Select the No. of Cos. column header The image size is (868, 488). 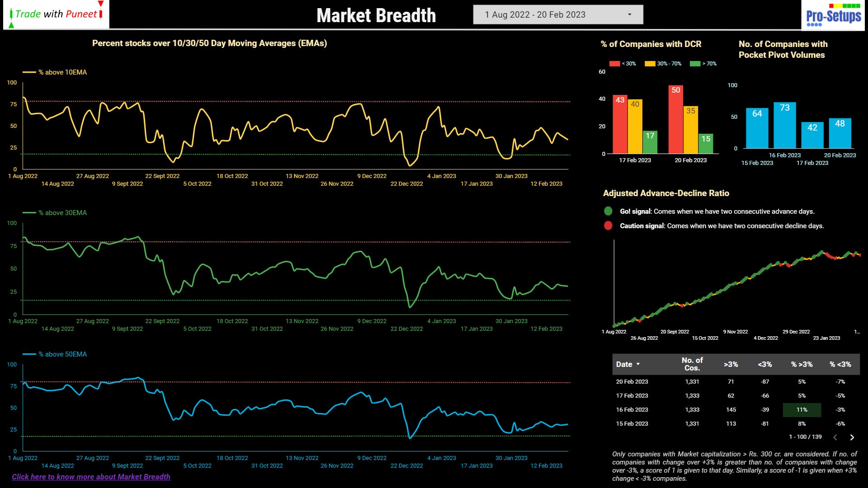(x=692, y=364)
